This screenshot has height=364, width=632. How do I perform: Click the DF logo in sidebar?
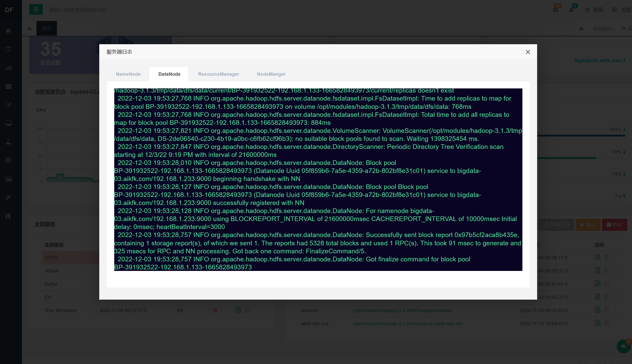9,10
